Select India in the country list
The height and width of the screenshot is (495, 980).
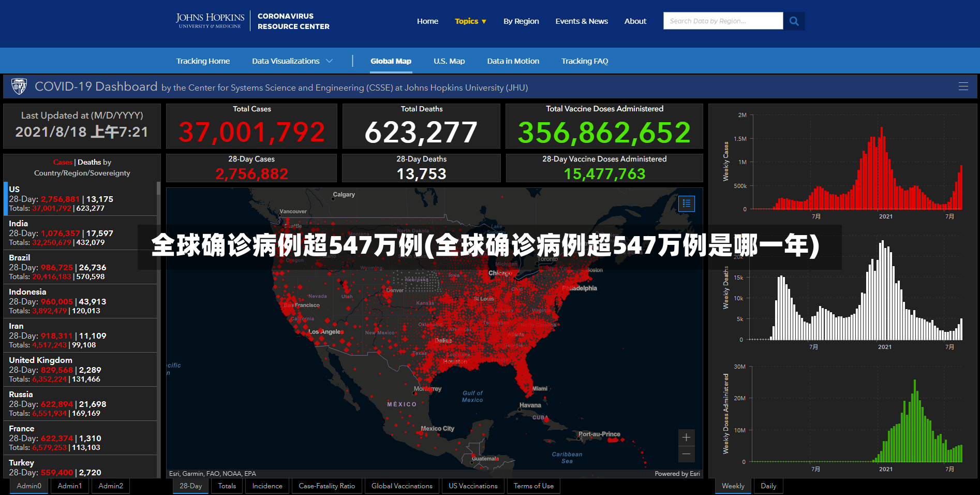point(80,232)
